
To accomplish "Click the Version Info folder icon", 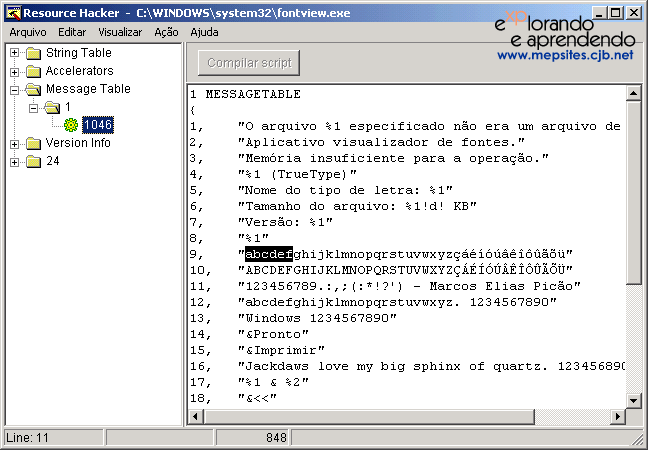I will pos(34,143).
